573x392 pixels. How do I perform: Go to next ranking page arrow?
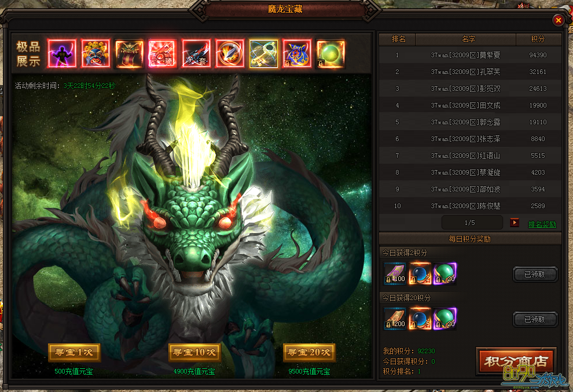[514, 223]
